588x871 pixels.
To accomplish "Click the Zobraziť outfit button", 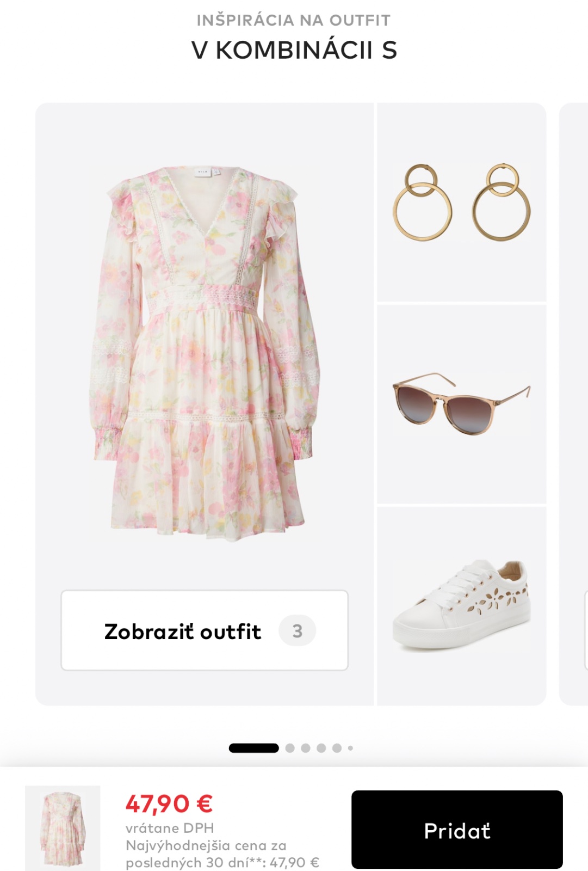I will click(x=205, y=630).
